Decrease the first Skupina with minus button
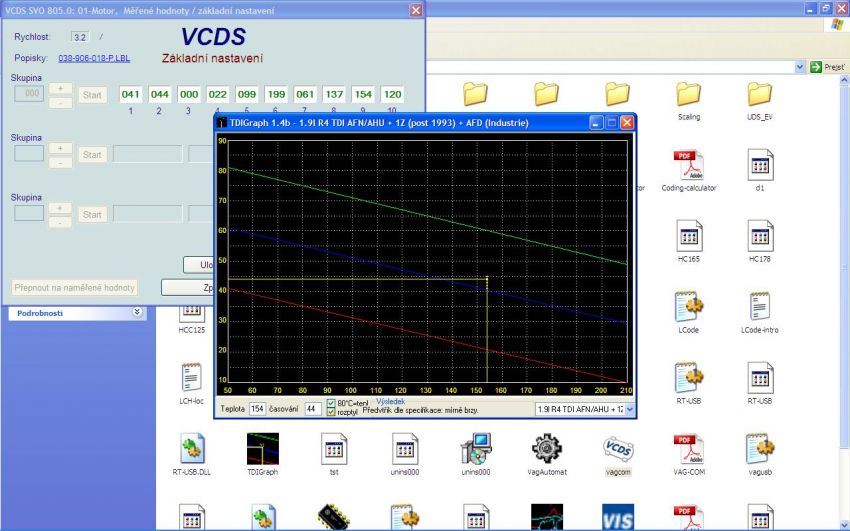 [60, 102]
